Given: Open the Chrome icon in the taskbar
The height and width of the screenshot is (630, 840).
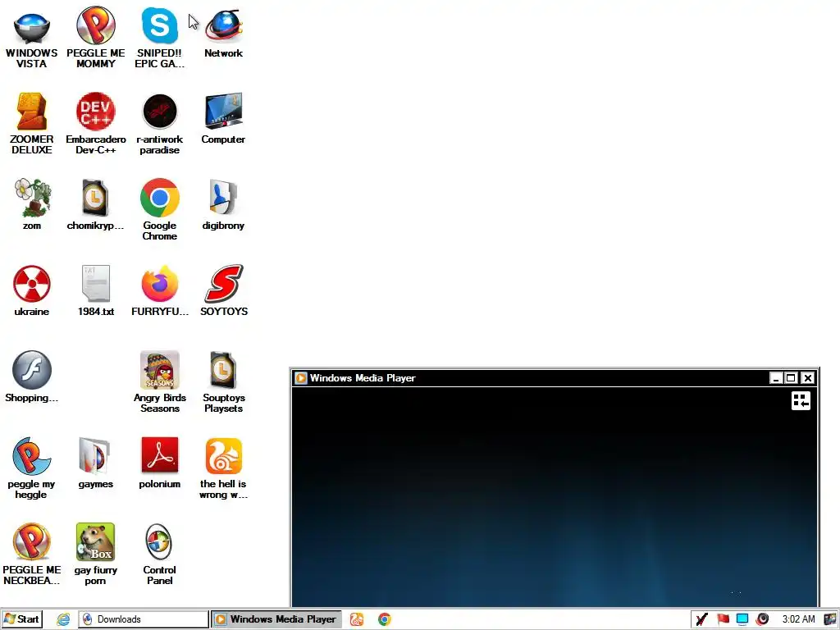Looking at the screenshot, I should click(385, 619).
